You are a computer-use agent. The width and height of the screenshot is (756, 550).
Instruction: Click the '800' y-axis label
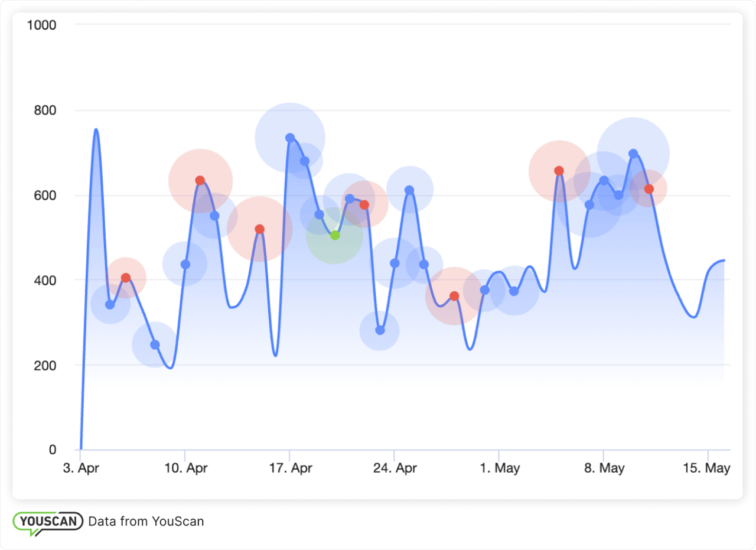tap(44, 110)
